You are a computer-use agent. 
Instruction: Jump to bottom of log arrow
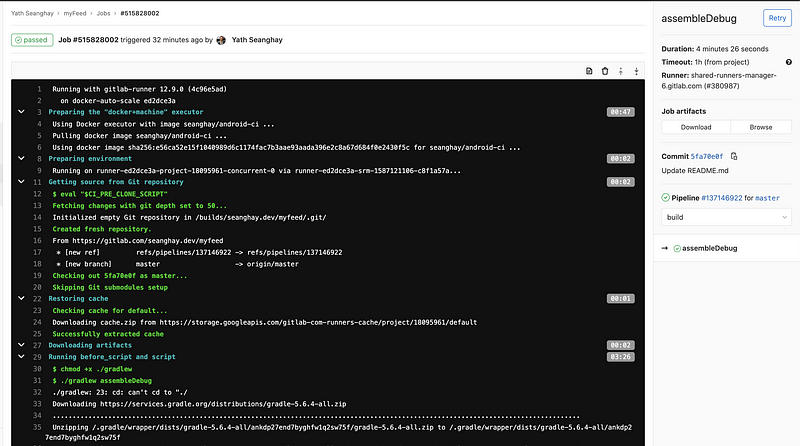[x=636, y=71]
